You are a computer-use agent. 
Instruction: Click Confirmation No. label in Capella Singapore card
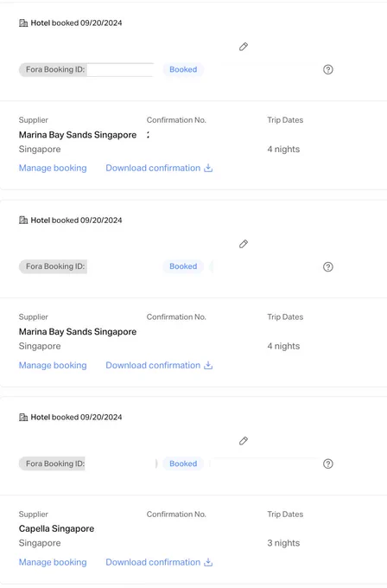(x=176, y=514)
